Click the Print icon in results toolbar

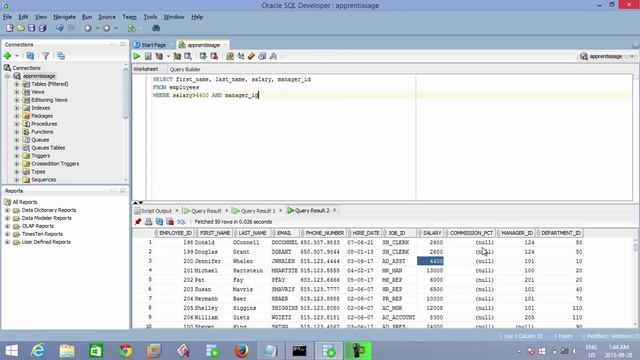pos(149,222)
